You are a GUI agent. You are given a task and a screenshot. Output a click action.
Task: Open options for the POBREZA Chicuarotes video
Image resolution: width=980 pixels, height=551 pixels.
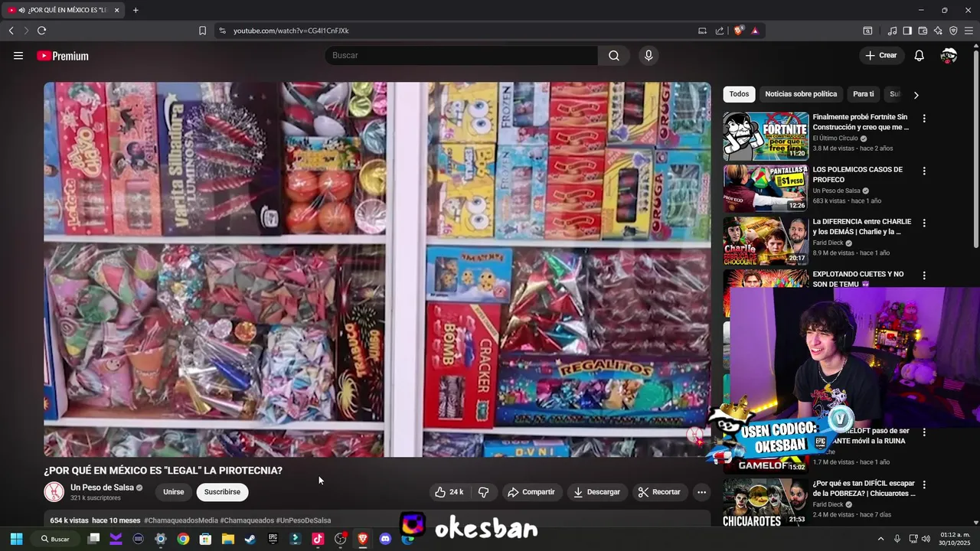point(924,484)
